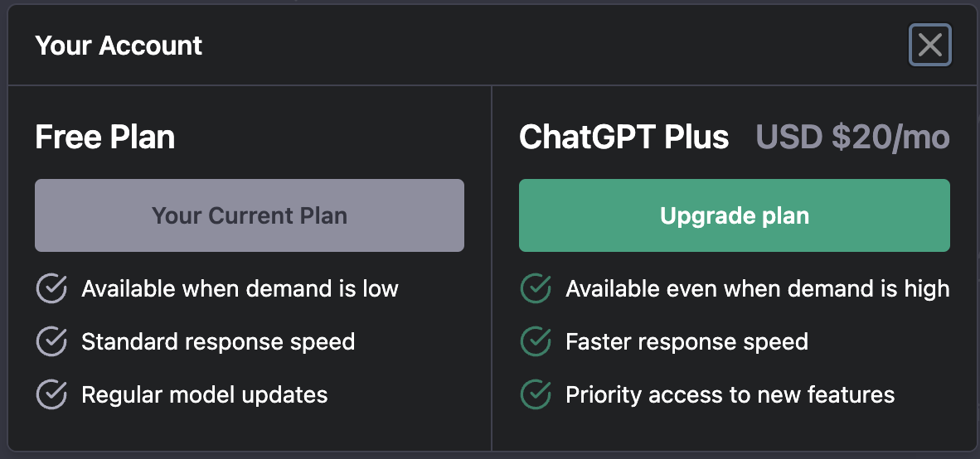
Task: Click green checkmark next to Faster response speed
Action: click(x=536, y=341)
